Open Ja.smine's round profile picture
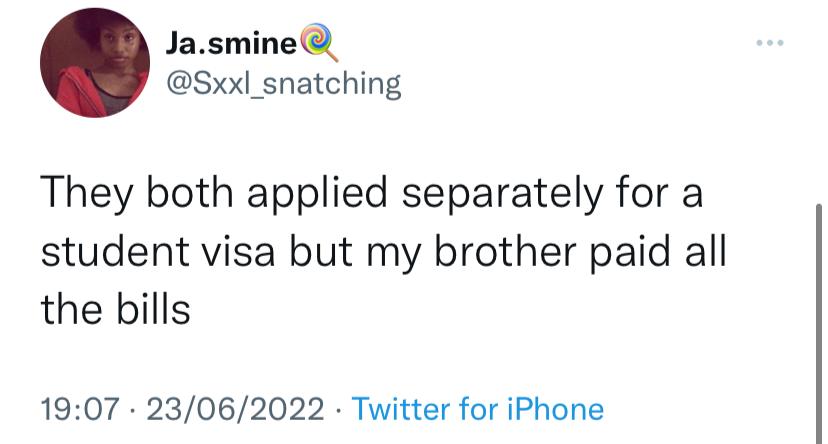The width and height of the screenshot is (828, 444). pyautogui.click(x=95, y=62)
